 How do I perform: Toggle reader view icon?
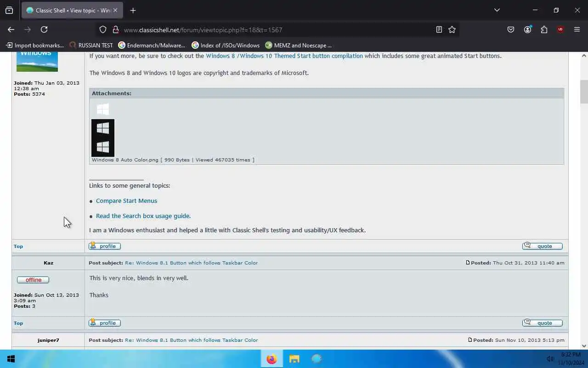tap(439, 29)
